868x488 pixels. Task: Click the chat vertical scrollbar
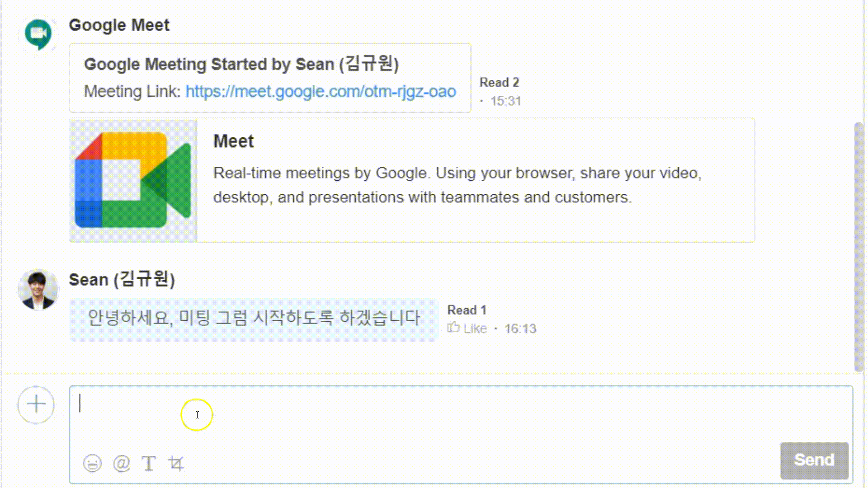(859, 246)
